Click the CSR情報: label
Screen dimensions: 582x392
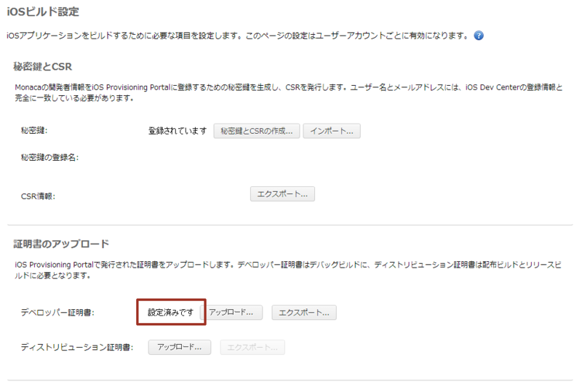[x=38, y=196]
